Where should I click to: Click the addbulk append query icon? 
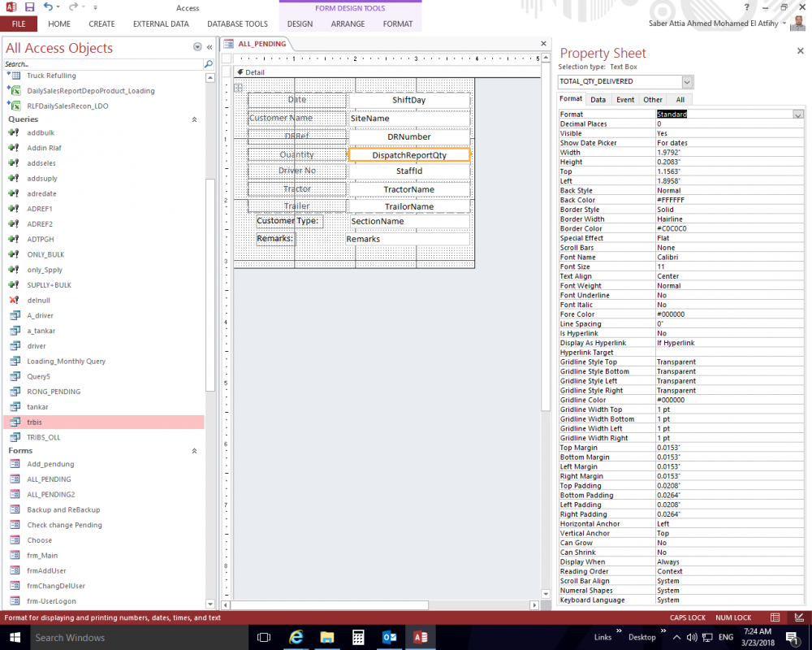pyautogui.click(x=14, y=132)
